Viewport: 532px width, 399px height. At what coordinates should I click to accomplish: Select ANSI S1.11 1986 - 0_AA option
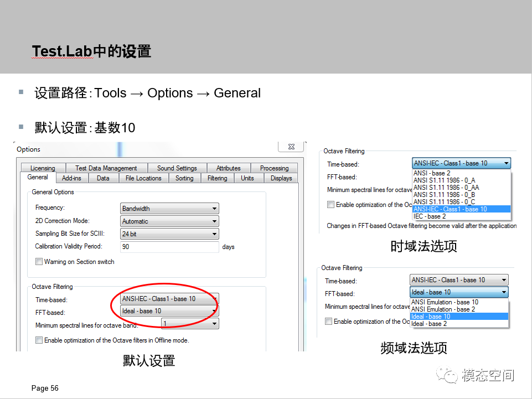(462, 187)
